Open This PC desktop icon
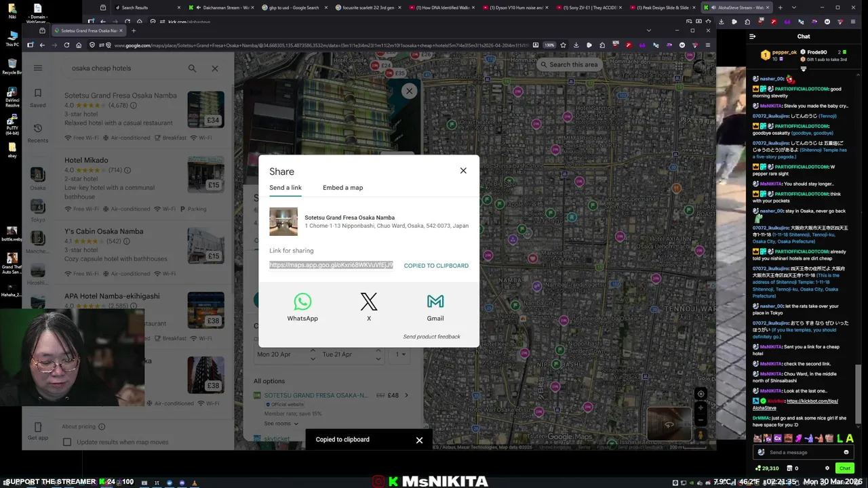This screenshot has height=488, width=868. tap(12, 37)
